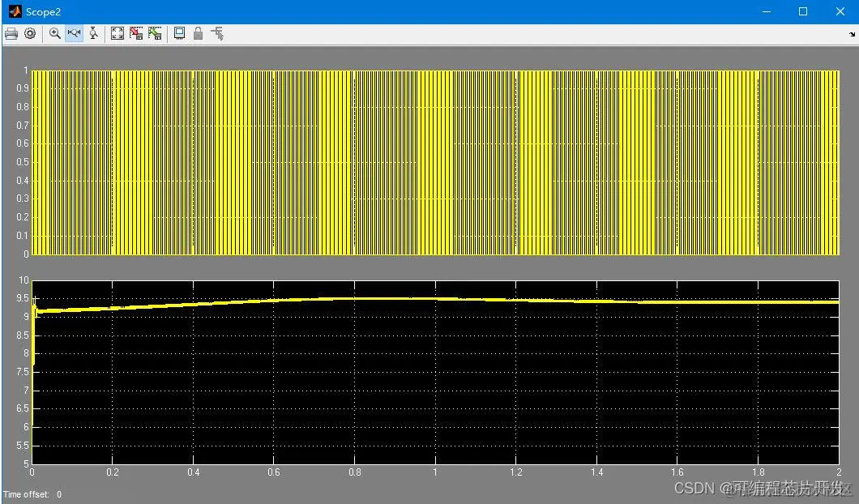
Task: Close the Scope2 window
Action: 840,11
